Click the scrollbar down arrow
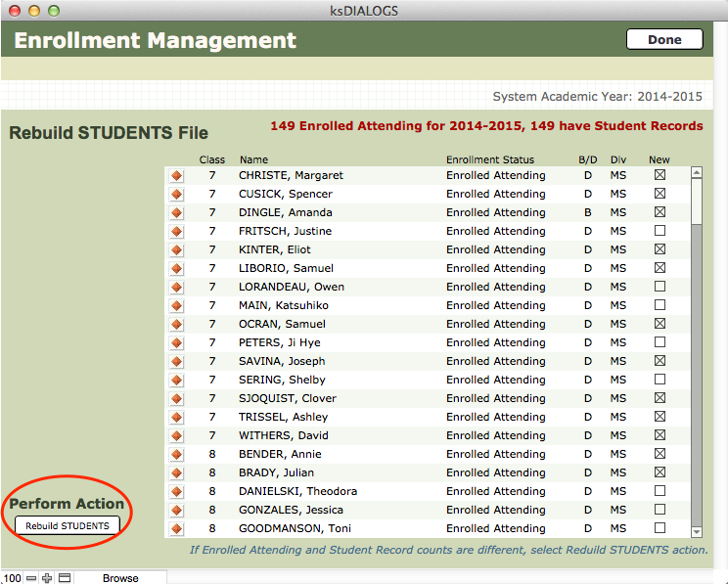The image size is (728, 584). point(696,531)
